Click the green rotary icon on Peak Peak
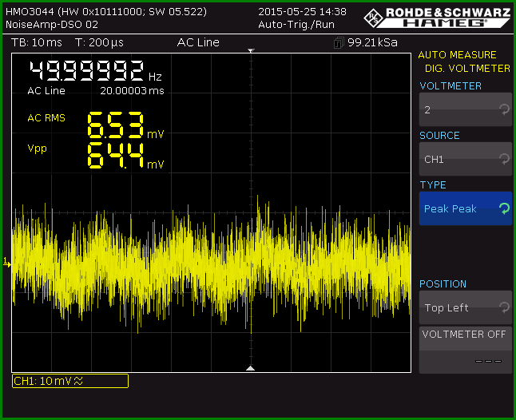This screenshot has width=516, height=420. point(504,208)
